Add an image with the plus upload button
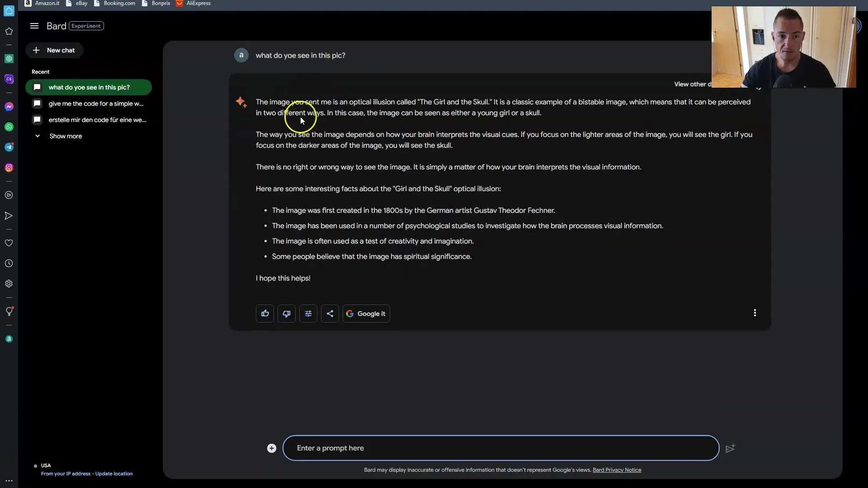The width and height of the screenshot is (868, 488). (272, 448)
